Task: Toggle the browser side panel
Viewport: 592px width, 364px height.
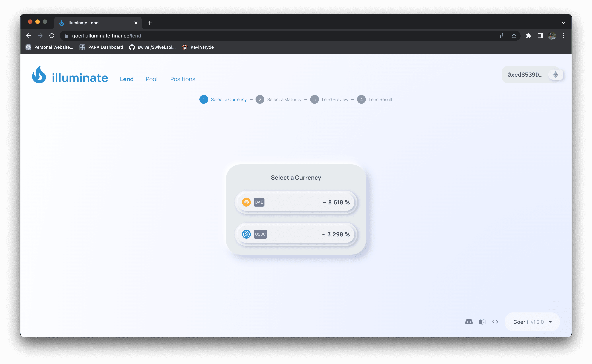Action: 540,36
